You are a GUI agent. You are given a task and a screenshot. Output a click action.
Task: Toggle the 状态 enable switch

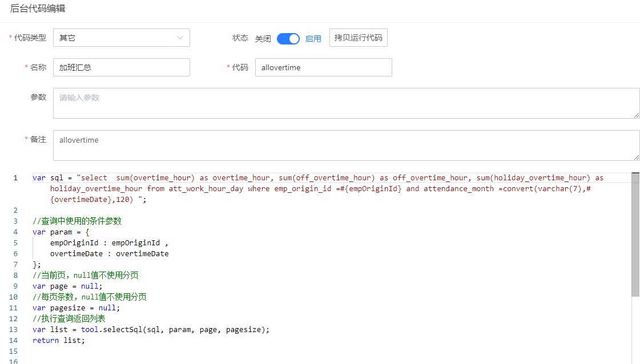[288, 39]
